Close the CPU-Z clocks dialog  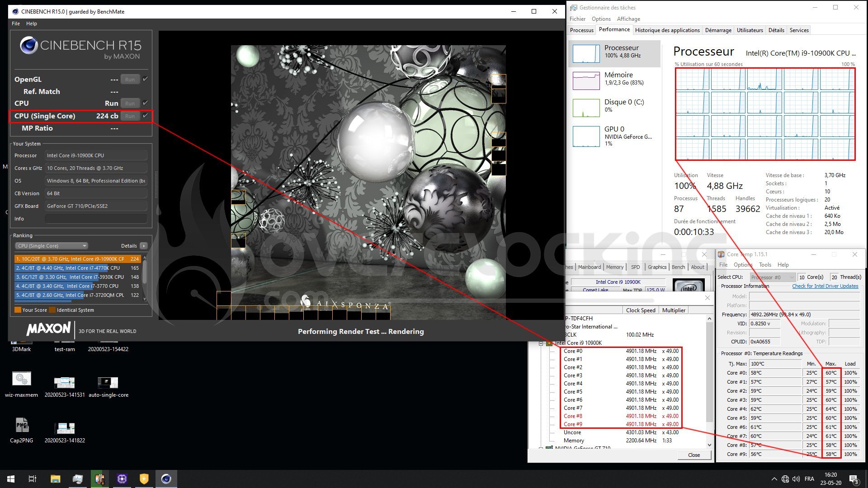(694, 455)
